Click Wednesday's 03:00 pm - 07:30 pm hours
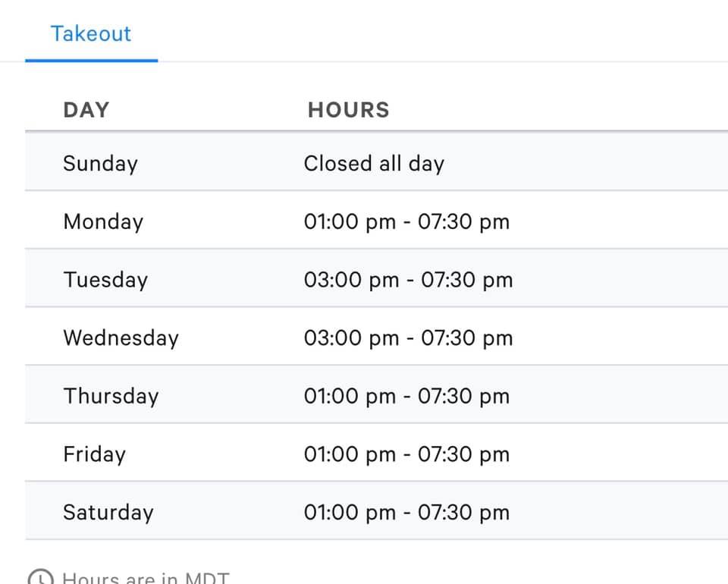 [x=408, y=338]
